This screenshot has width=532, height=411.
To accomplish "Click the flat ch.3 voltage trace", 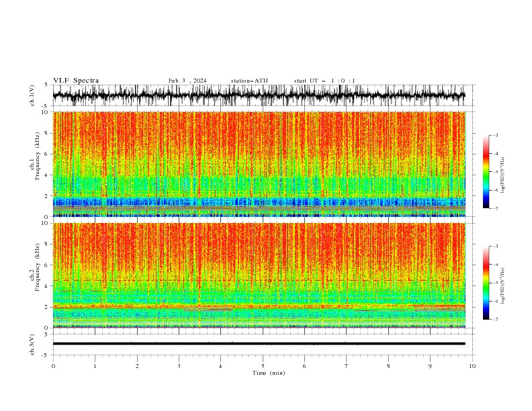I will [x=259, y=344].
